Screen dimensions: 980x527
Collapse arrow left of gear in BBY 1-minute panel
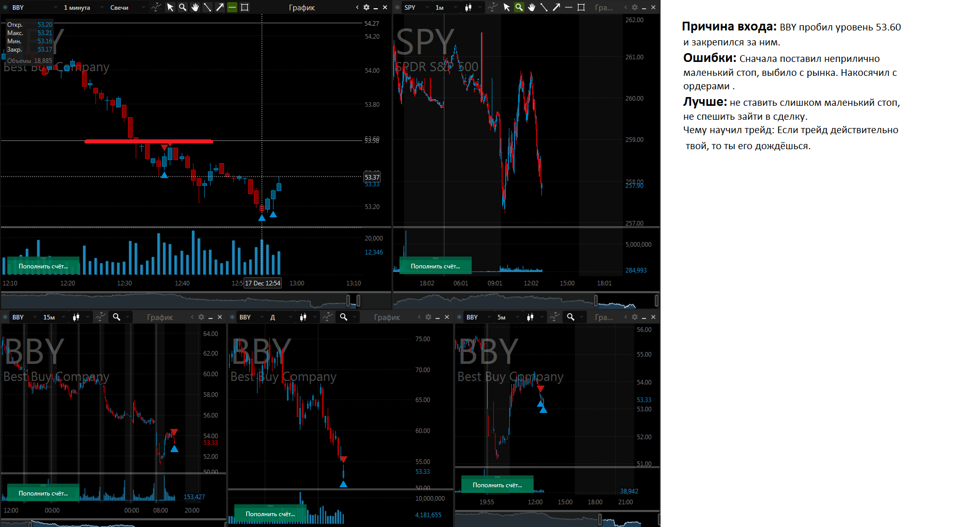[357, 7]
